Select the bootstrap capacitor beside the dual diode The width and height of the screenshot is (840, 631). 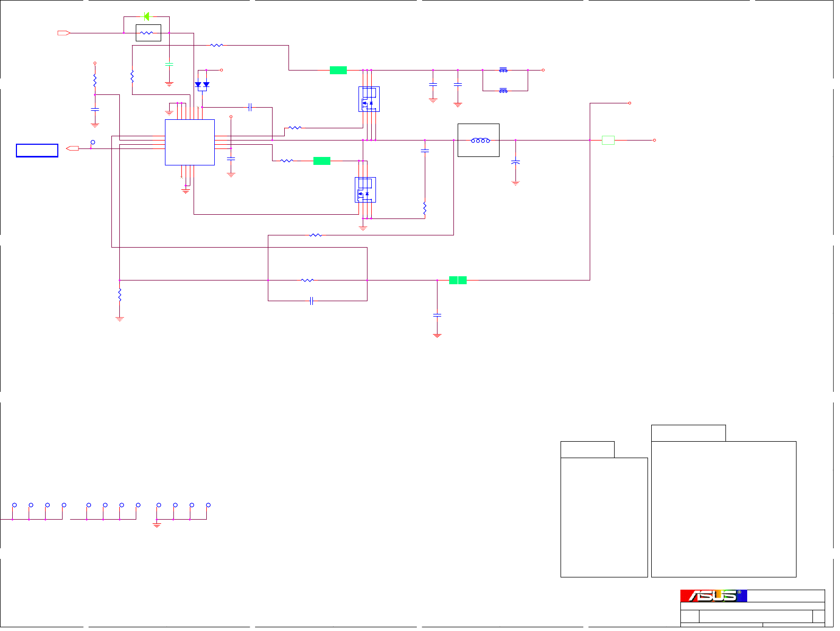pos(249,107)
